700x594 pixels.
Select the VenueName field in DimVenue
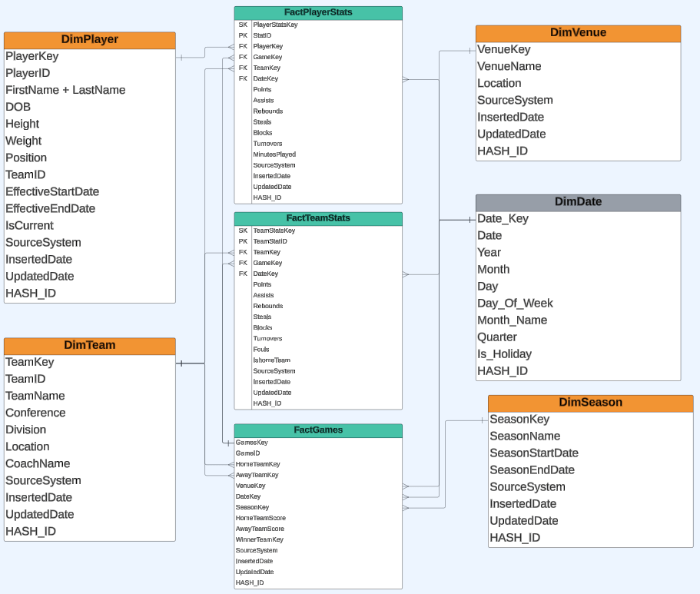tap(578, 67)
